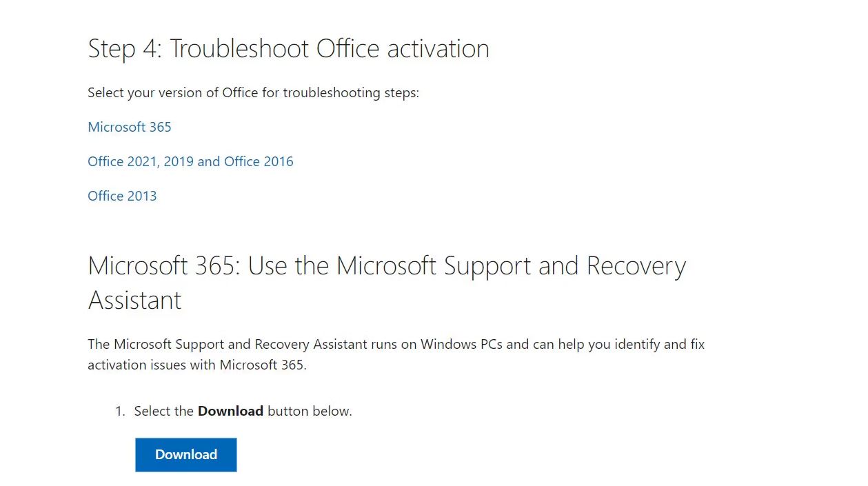Click 'Microsoft 365:' prefix in the section heading
868x486 pixels.
pyautogui.click(x=164, y=266)
